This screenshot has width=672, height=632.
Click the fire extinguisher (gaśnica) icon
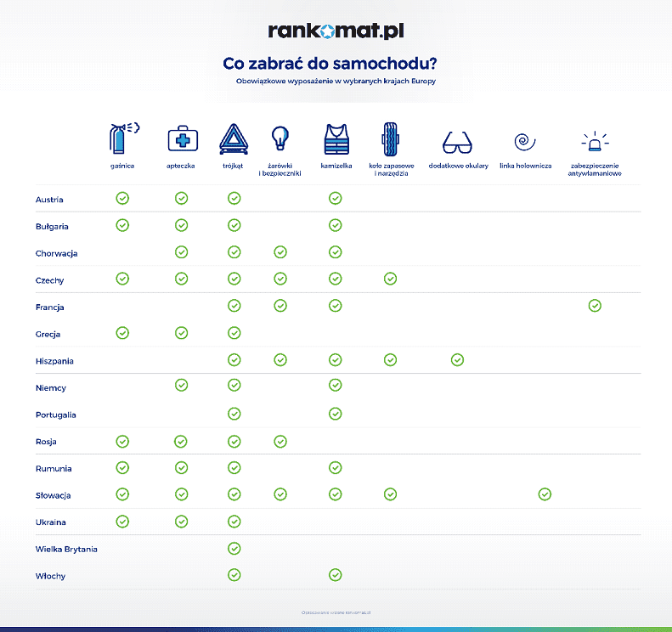pos(122,138)
